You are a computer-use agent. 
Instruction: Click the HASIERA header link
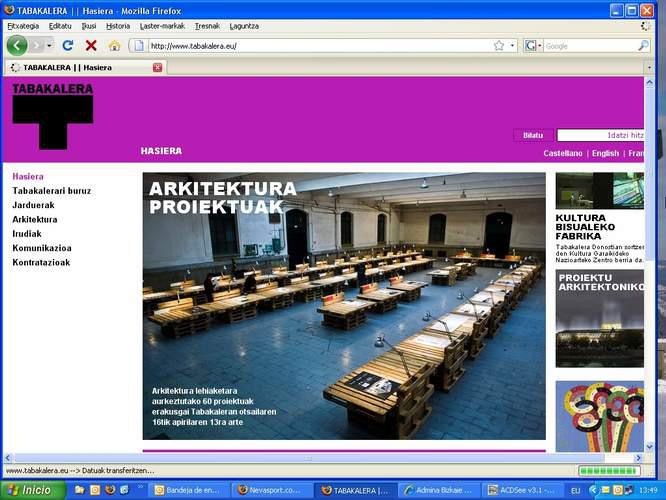[x=161, y=151]
